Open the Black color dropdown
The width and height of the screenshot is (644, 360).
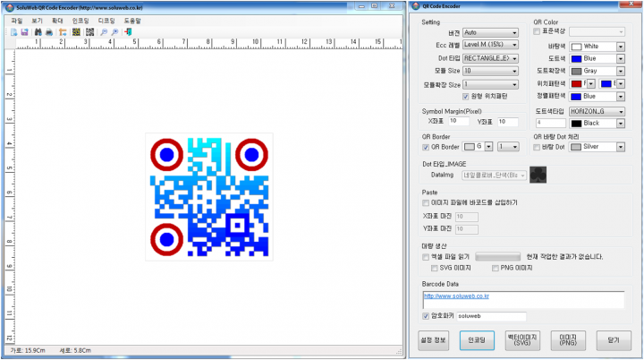597,124
